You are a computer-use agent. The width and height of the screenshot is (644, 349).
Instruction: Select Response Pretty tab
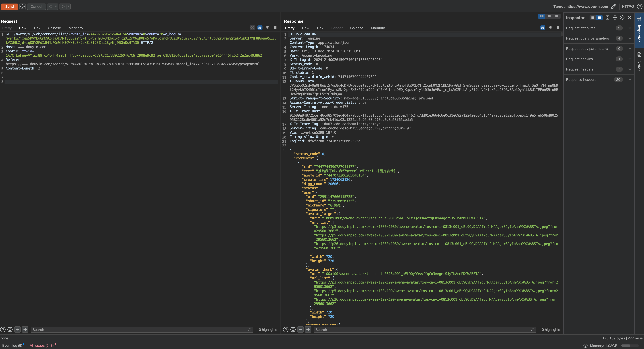coord(290,28)
